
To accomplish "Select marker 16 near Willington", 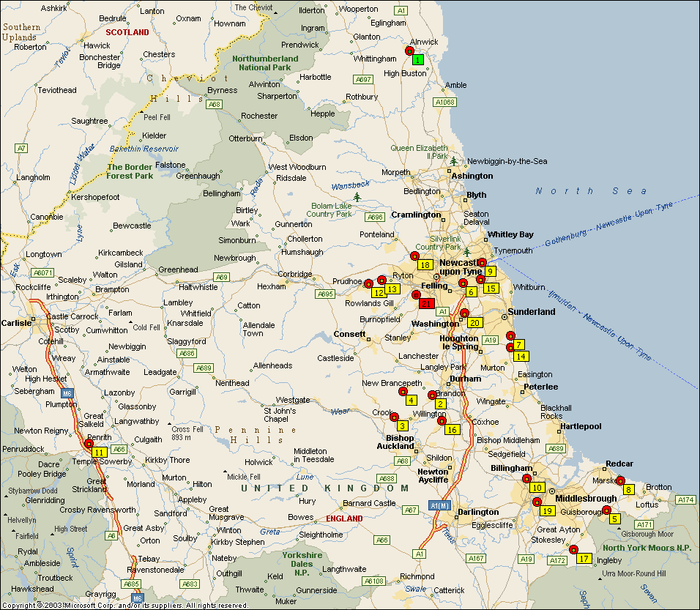I will pyautogui.click(x=452, y=430).
